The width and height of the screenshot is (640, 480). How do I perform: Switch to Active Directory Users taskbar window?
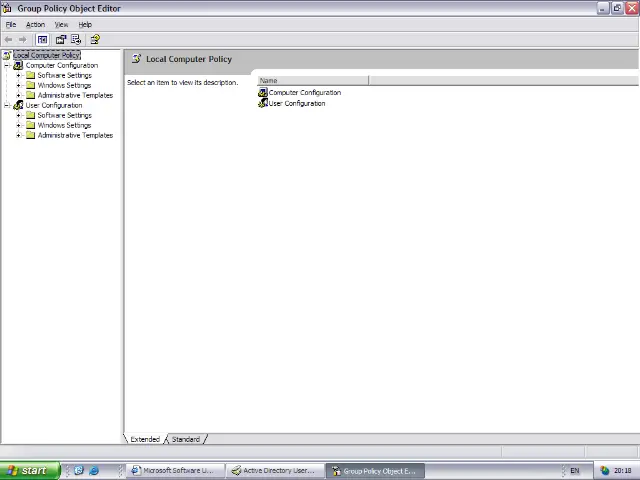276,471
